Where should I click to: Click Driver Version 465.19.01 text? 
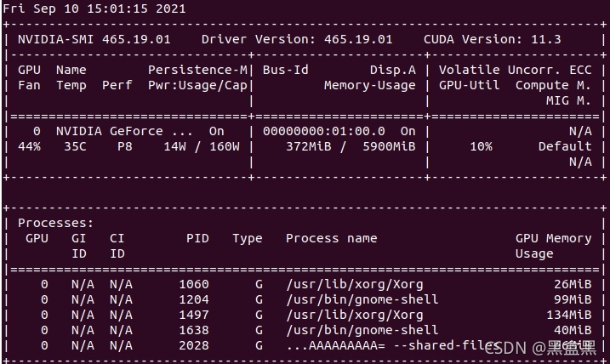pos(297,39)
